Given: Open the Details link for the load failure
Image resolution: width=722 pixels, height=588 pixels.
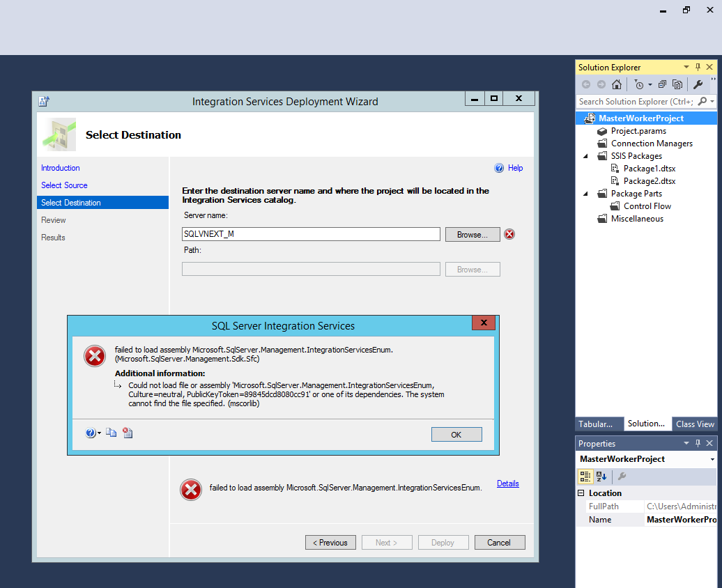Looking at the screenshot, I should 508,483.
